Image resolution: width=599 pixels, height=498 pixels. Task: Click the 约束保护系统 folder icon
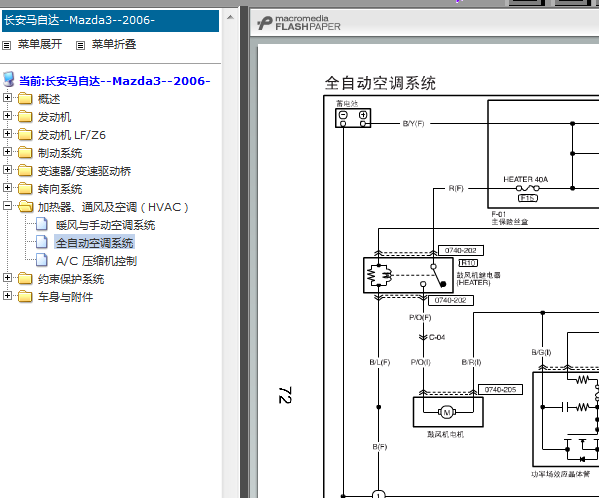pyautogui.click(x=25, y=278)
